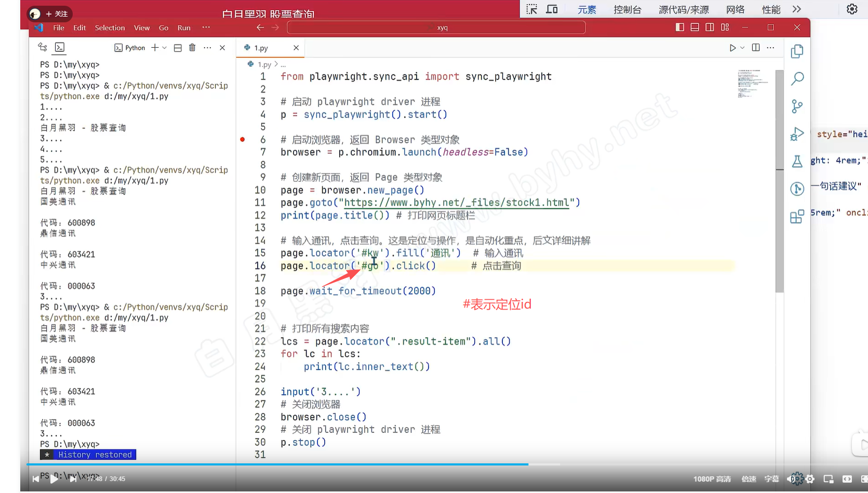This screenshot has width=868, height=493.
Task: Toggle wide screen mode in the video player
Action: [x=847, y=479]
